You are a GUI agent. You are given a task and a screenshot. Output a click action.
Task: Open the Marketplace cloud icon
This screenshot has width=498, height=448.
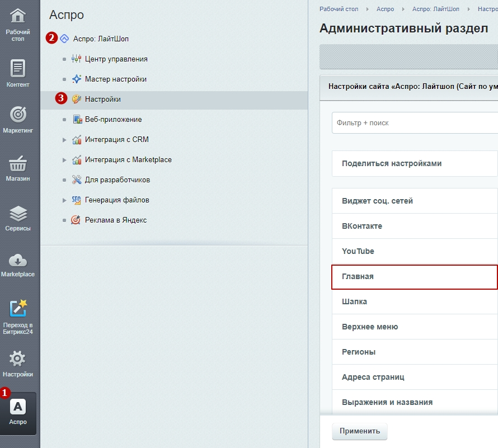coord(18,260)
